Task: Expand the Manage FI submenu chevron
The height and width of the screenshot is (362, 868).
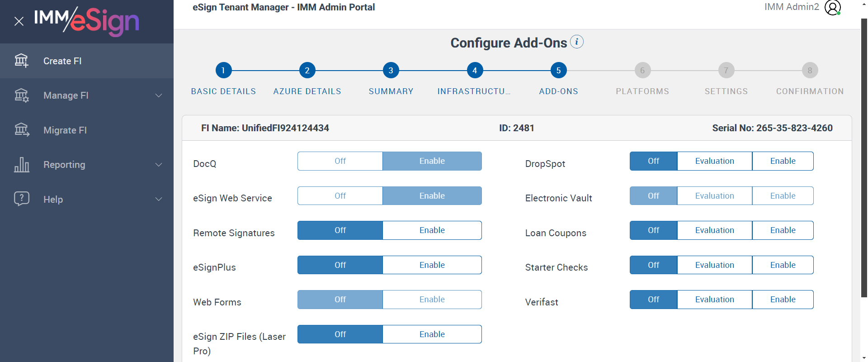Action: click(159, 95)
